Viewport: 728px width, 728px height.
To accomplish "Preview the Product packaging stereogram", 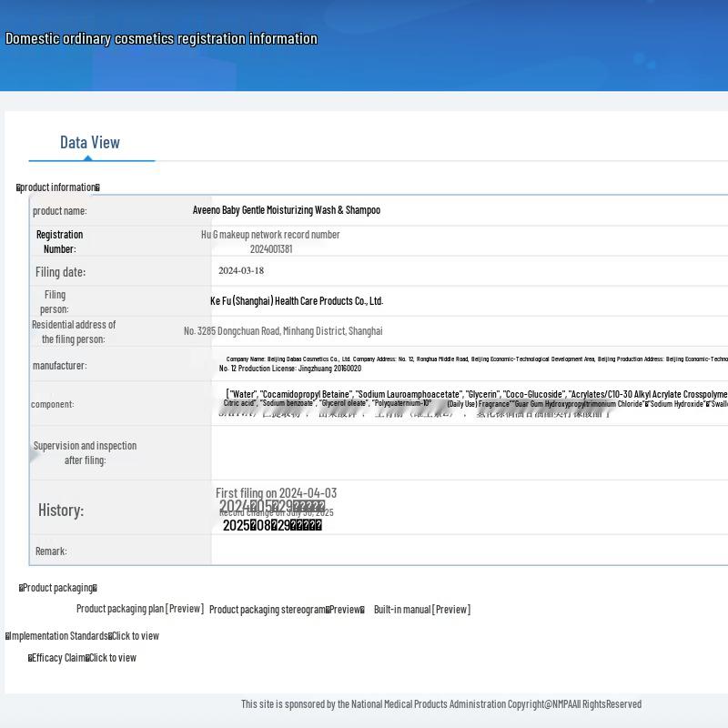I will pyautogui.click(x=286, y=610).
